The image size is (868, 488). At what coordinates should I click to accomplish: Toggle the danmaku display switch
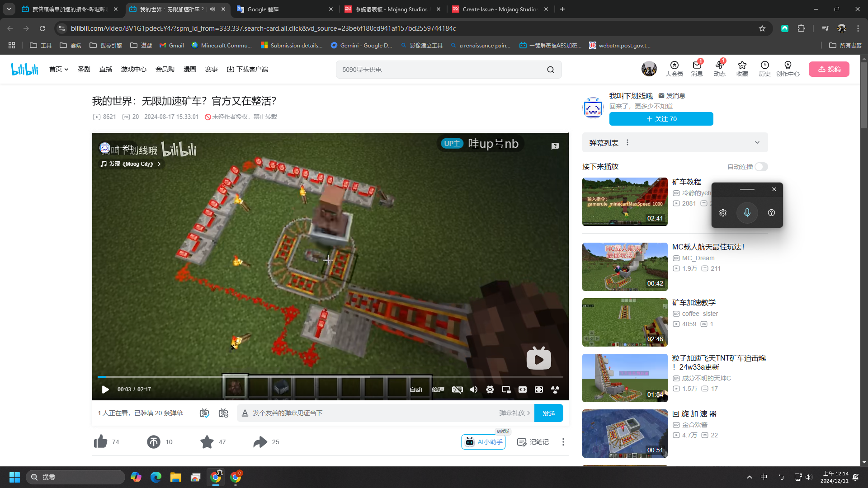point(204,413)
